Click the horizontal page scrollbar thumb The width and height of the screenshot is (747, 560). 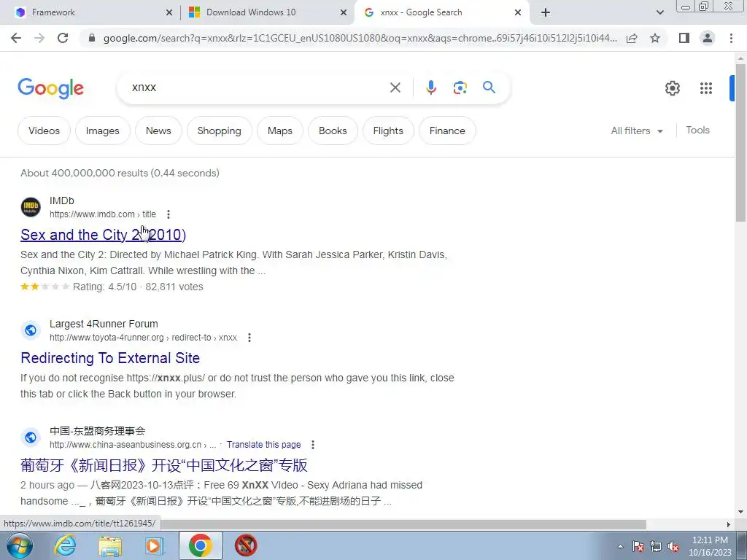coord(404,524)
